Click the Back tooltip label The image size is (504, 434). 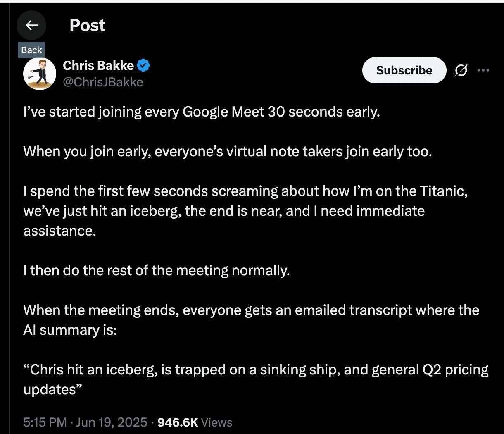(31, 50)
